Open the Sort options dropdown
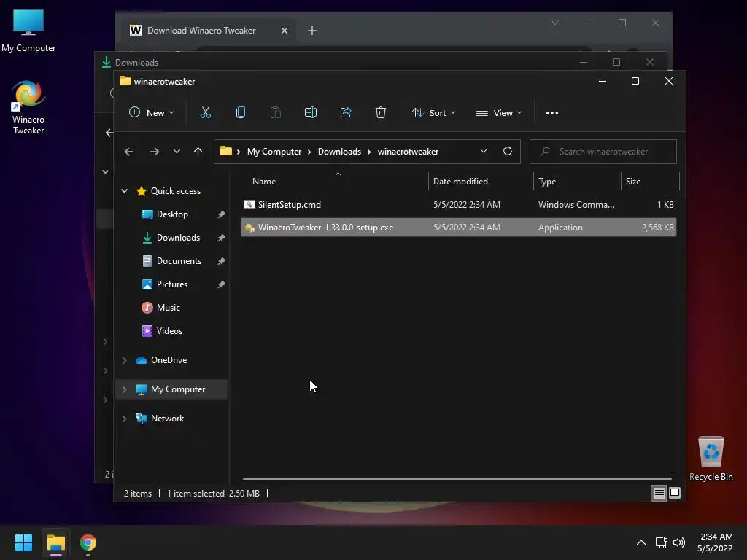The height and width of the screenshot is (560, 747). pyautogui.click(x=433, y=112)
